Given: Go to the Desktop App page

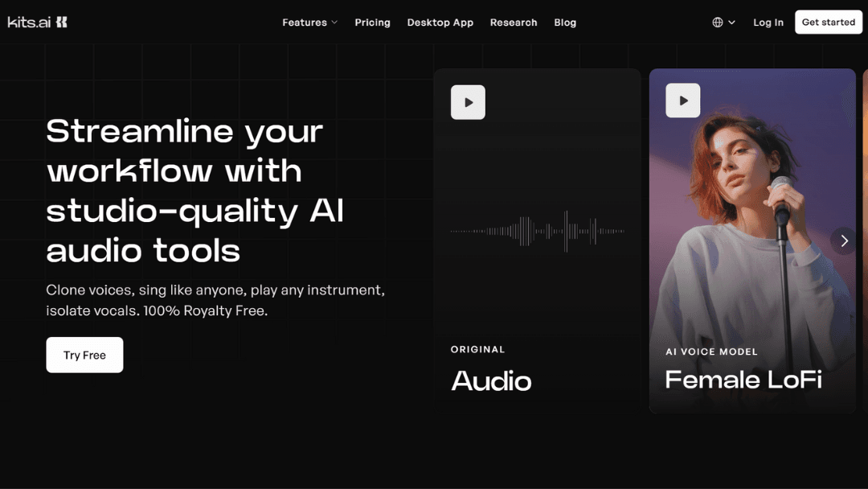Looking at the screenshot, I should (440, 23).
